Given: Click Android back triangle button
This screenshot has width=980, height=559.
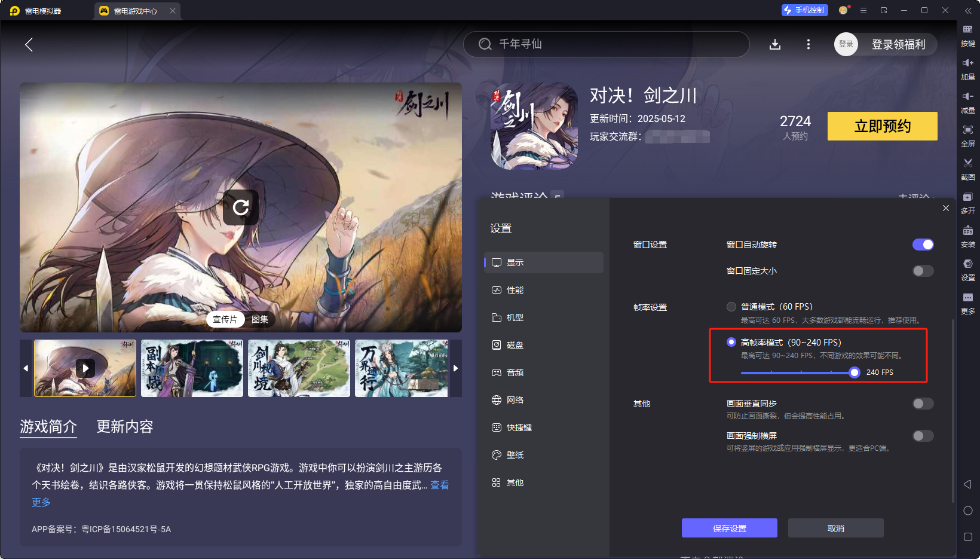Looking at the screenshot, I should point(967,484).
